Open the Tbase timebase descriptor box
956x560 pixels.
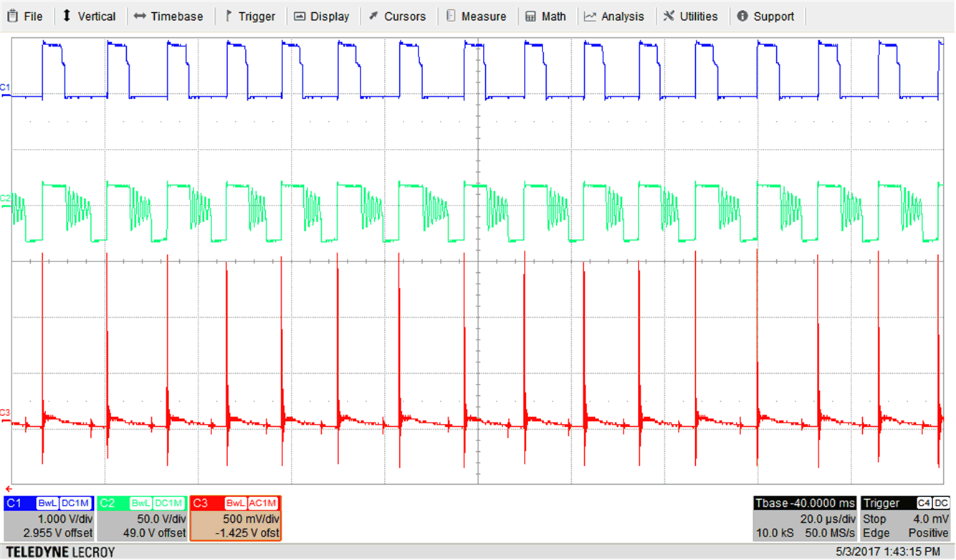(804, 518)
